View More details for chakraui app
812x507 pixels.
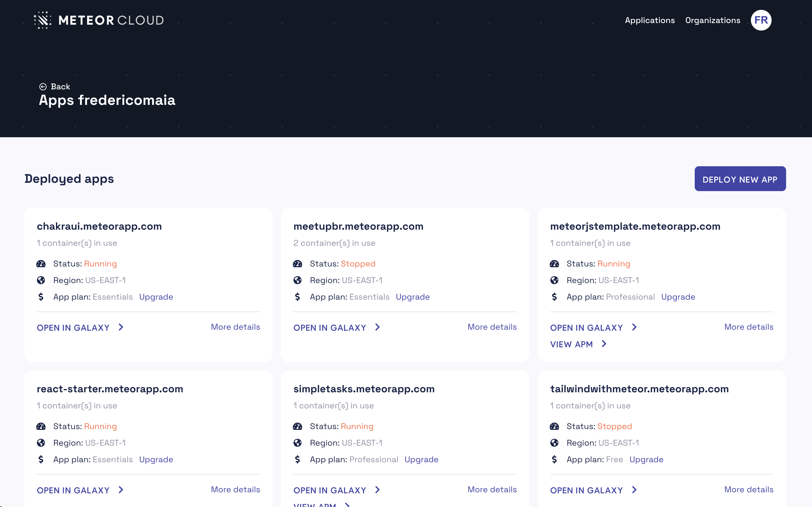(x=235, y=327)
